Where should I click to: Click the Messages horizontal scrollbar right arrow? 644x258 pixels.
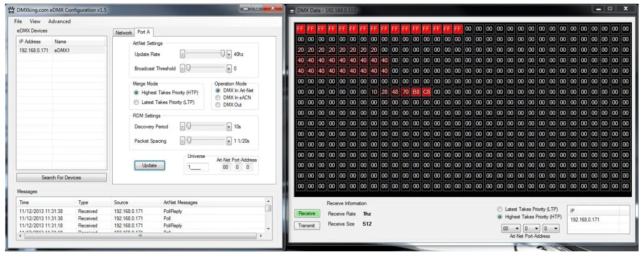click(262, 236)
